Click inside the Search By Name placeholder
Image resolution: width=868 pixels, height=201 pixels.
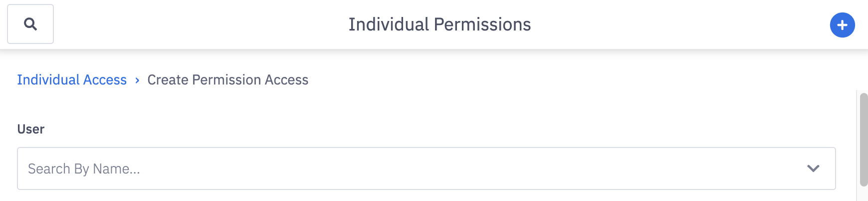[x=84, y=169]
